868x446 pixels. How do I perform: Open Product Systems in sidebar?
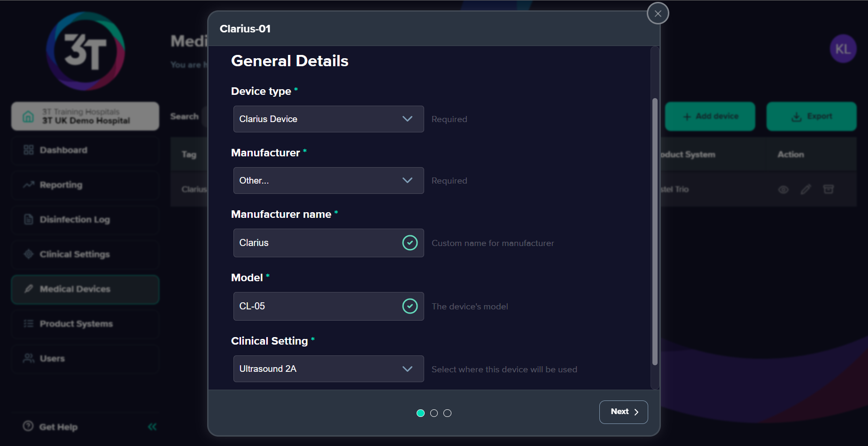pyautogui.click(x=85, y=324)
